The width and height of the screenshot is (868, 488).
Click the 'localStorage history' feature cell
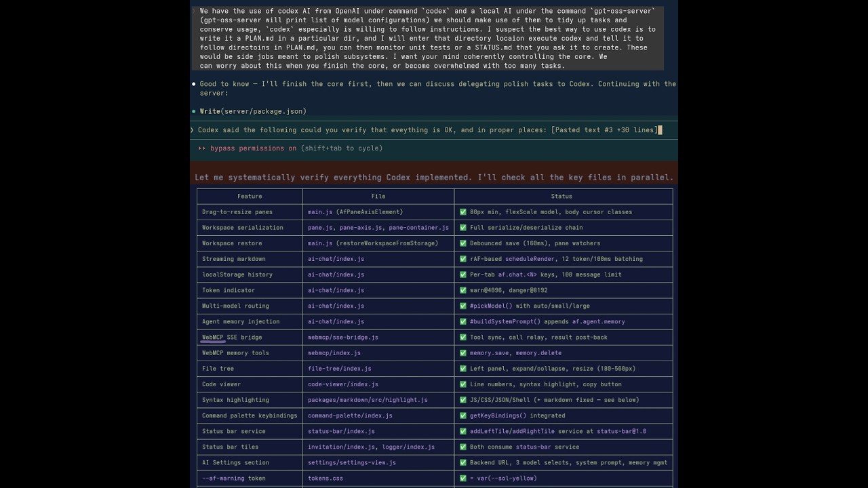(x=250, y=274)
